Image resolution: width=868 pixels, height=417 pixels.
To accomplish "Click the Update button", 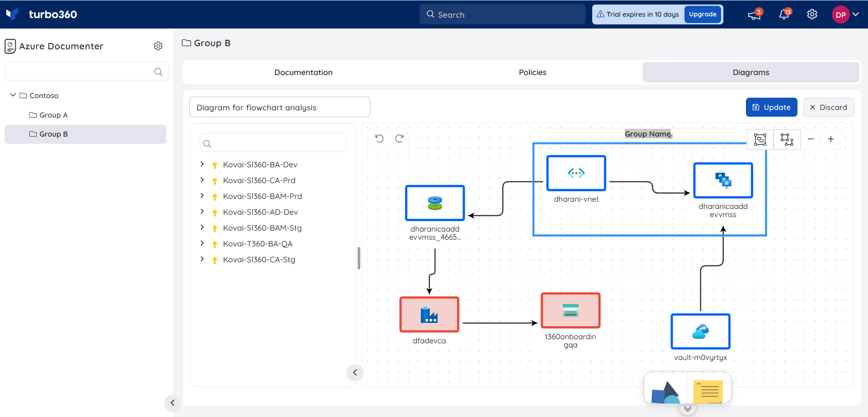I will [x=771, y=107].
